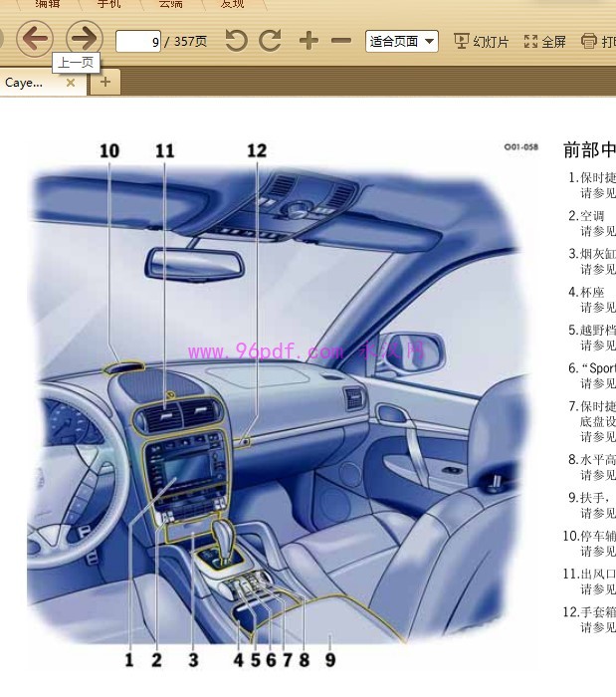Image resolution: width=616 pixels, height=697 pixels.
Task: Rotate the page counterclockwise
Action: [x=236, y=41]
